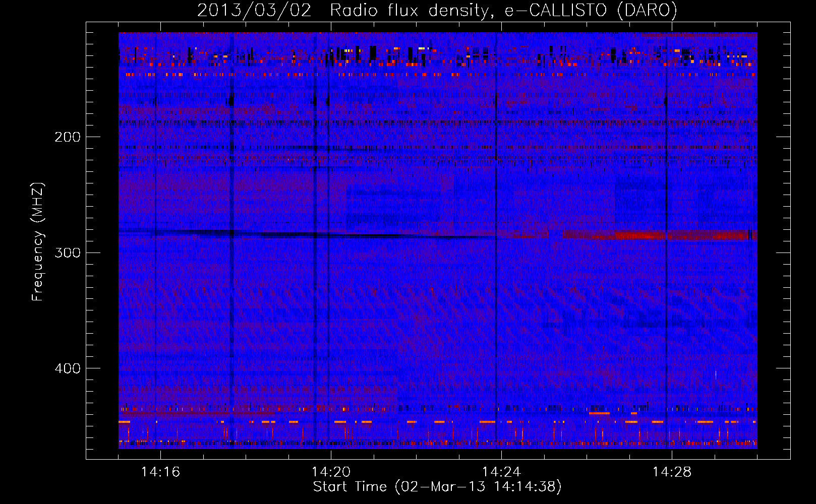Click the 14:28 time tick label
Image resolution: width=816 pixels, height=504 pixels.
pos(672,472)
